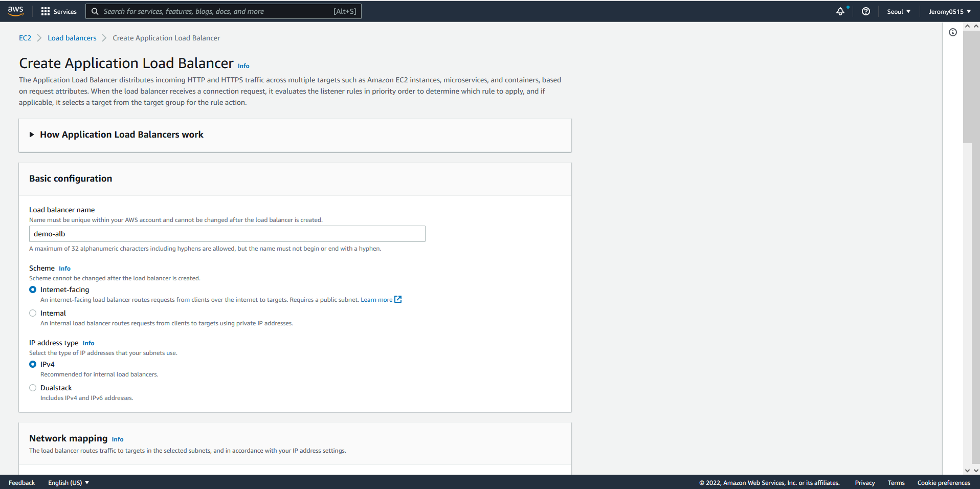Follow the Learn more link
The image size is (980, 489).
(x=376, y=300)
